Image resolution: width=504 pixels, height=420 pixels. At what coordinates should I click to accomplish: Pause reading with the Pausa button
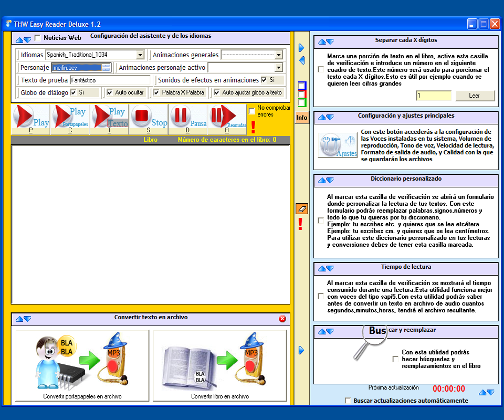[187, 119]
